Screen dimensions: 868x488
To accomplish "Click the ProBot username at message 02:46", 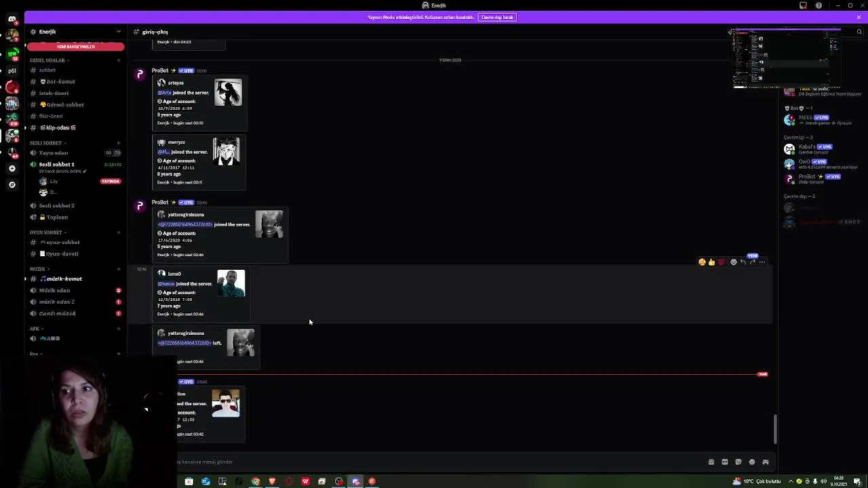I will (x=160, y=202).
